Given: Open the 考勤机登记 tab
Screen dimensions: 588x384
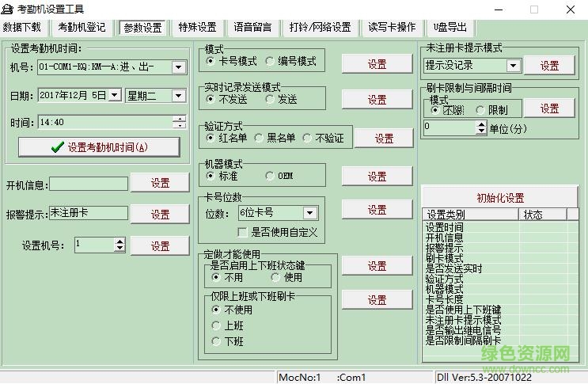Looking at the screenshot, I should click(82, 27).
